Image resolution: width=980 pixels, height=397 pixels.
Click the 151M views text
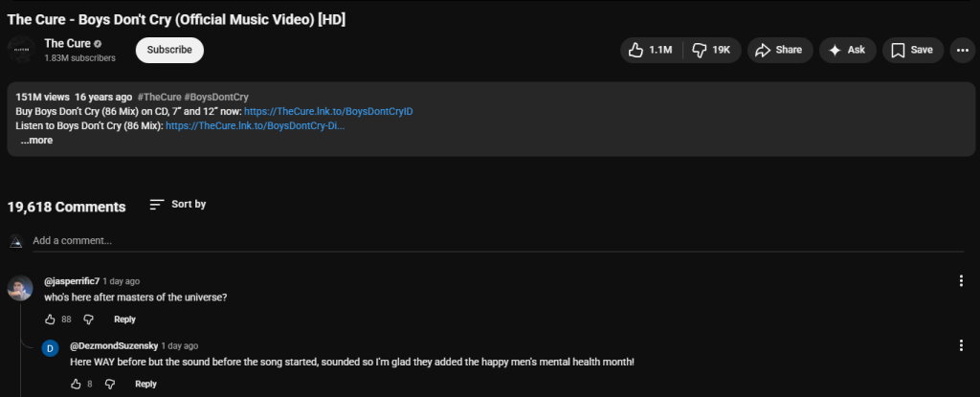pyautogui.click(x=42, y=97)
